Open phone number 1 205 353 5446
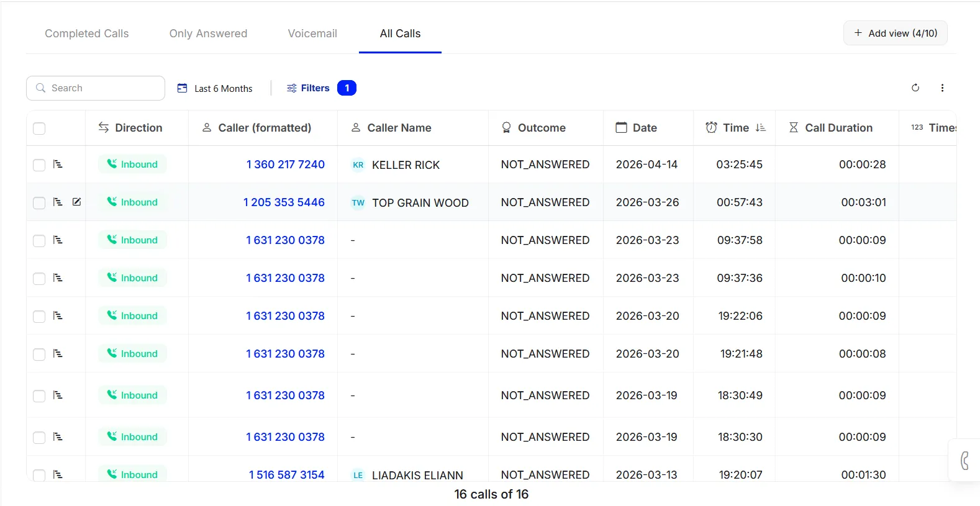The height and width of the screenshot is (506, 980). click(x=284, y=202)
